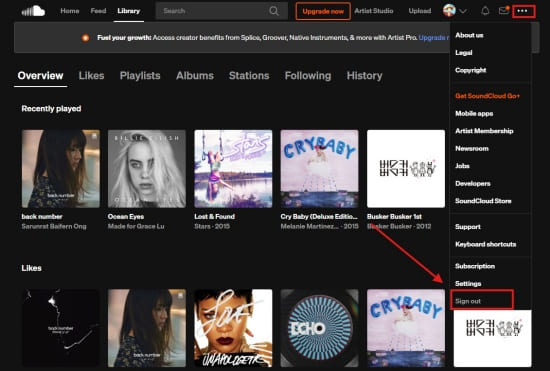Open the Feed nav item
The height and width of the screenshot is (371, 550).
[98, 11]
